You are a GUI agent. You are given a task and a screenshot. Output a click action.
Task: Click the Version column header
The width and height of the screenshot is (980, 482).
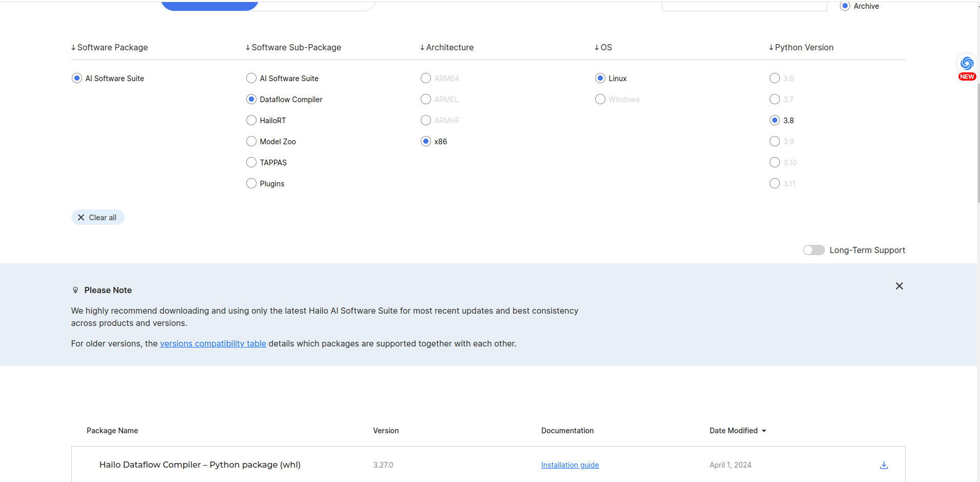386,431
